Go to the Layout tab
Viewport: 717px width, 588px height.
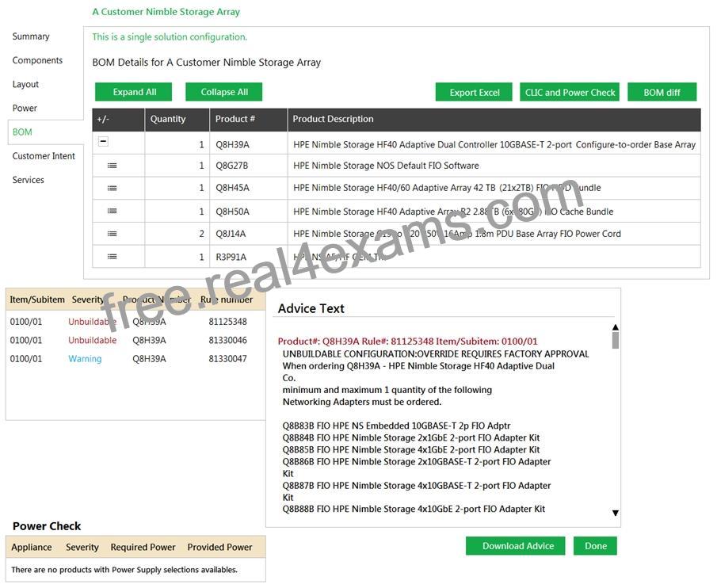coord(25,84)
